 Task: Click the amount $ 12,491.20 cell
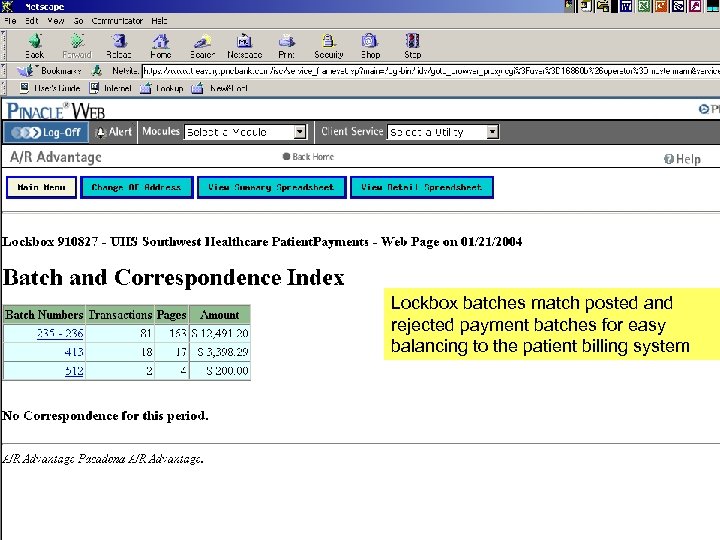pyautogui.click(x=219, y=333)
